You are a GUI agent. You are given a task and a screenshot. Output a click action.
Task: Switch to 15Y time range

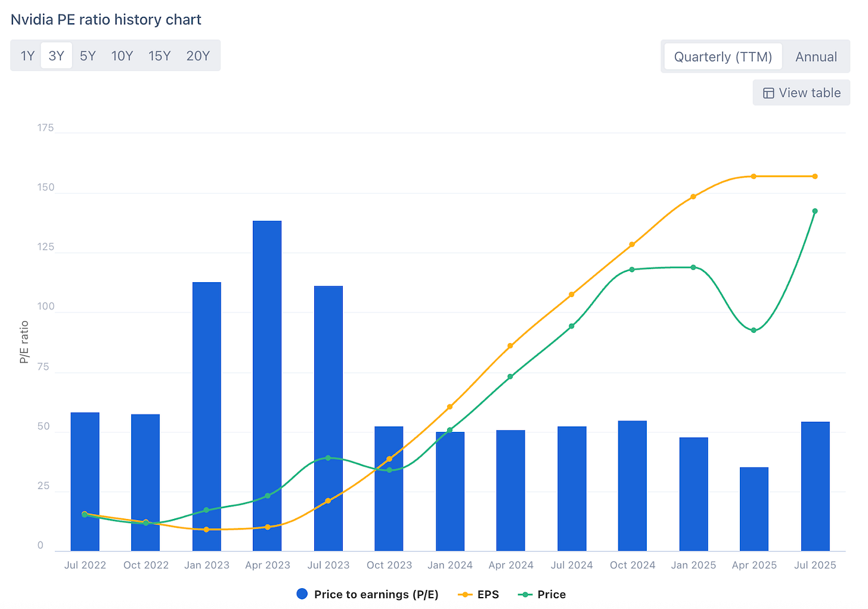click(160, 56)
